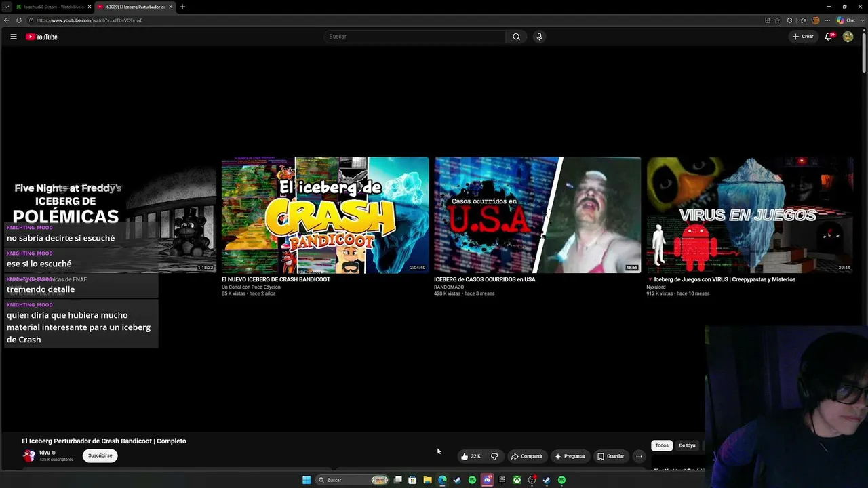Open the RANDOMAZO channel link
Screen dimensions: 868x488
(x=449, y=287)
